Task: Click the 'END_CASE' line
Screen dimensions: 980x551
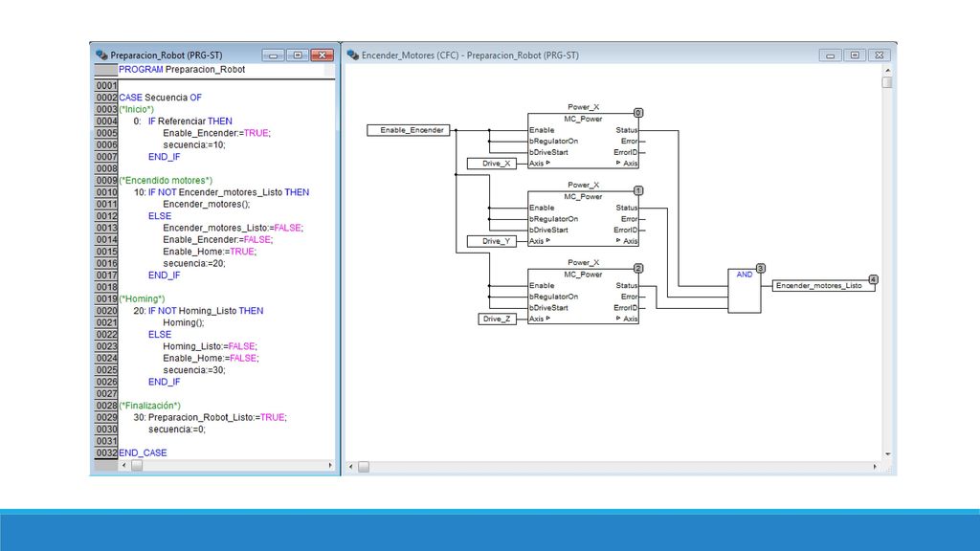Action: [x=144, y=452]
